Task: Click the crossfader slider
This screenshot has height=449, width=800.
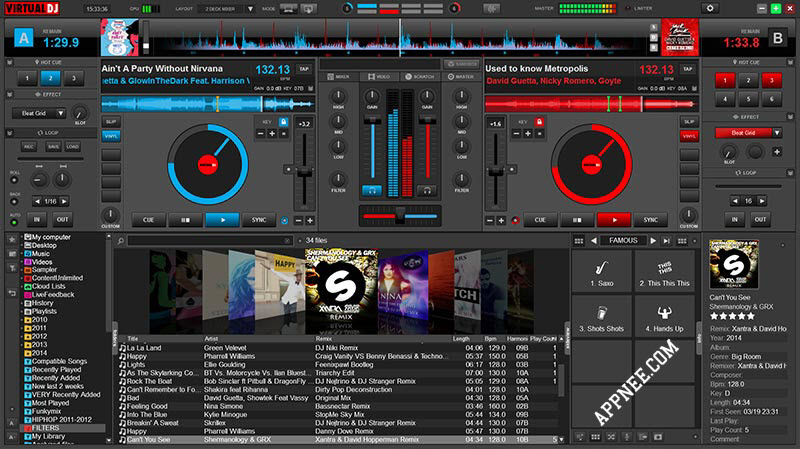Action: (x=400, y=216)
